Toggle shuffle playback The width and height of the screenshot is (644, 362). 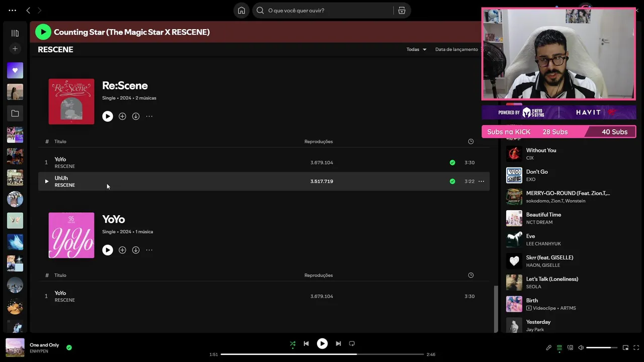[x=292, y=344]
